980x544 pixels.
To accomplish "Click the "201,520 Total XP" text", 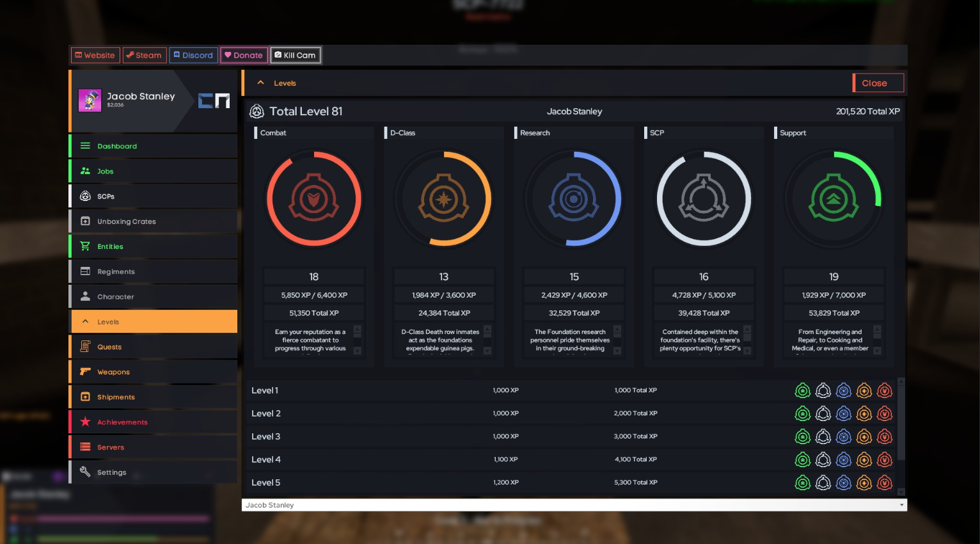I will [867, 111].
